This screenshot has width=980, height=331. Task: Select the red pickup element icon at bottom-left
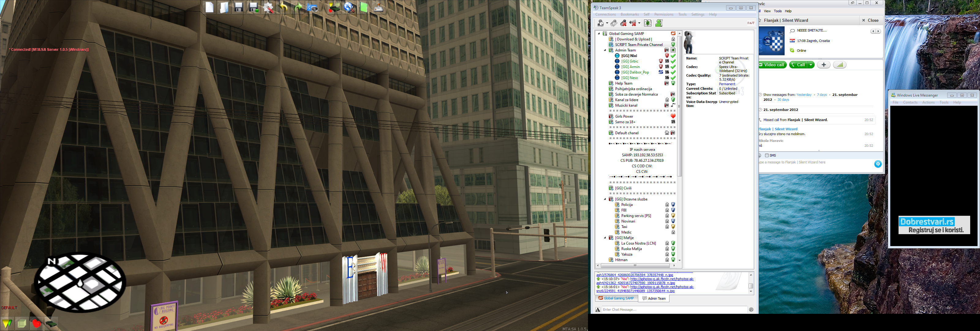point(36,323)
